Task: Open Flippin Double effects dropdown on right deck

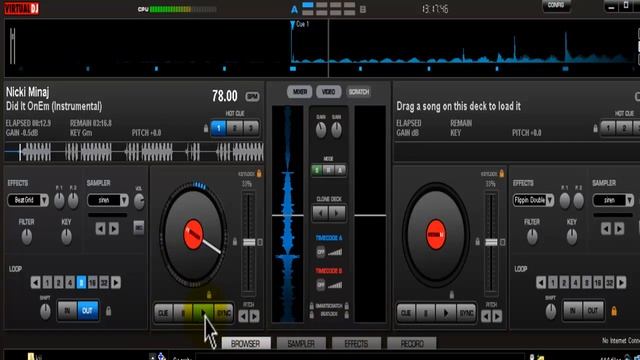Action: [x=533, y=200]
